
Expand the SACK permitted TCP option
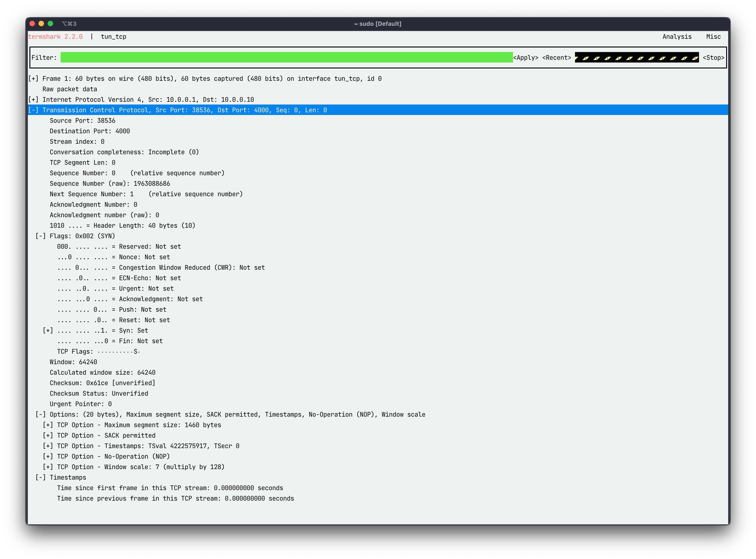(x=48, y=435)
